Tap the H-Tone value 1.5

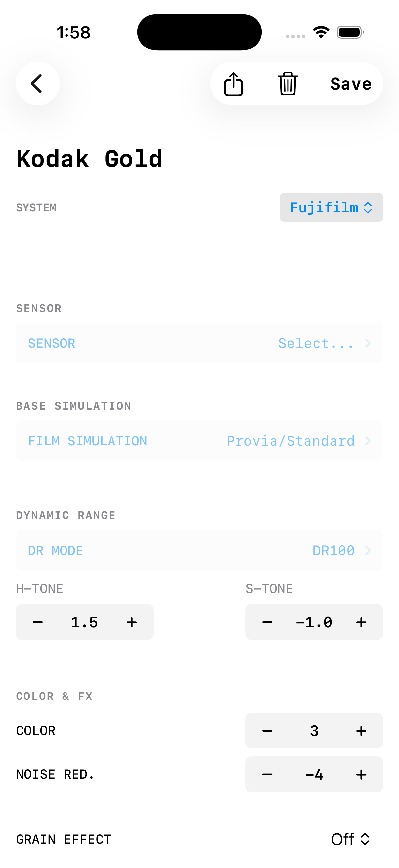[x=84, y=622]
